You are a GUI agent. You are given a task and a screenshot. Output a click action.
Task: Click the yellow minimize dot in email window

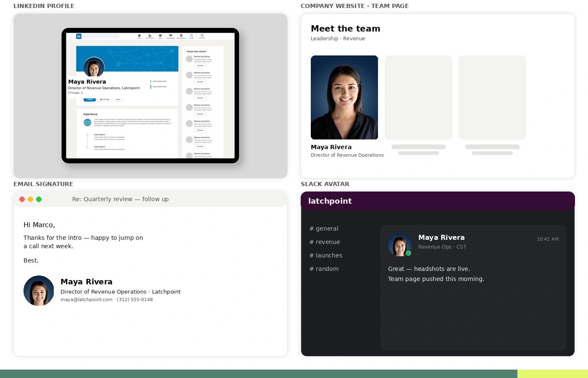[31, 199]
